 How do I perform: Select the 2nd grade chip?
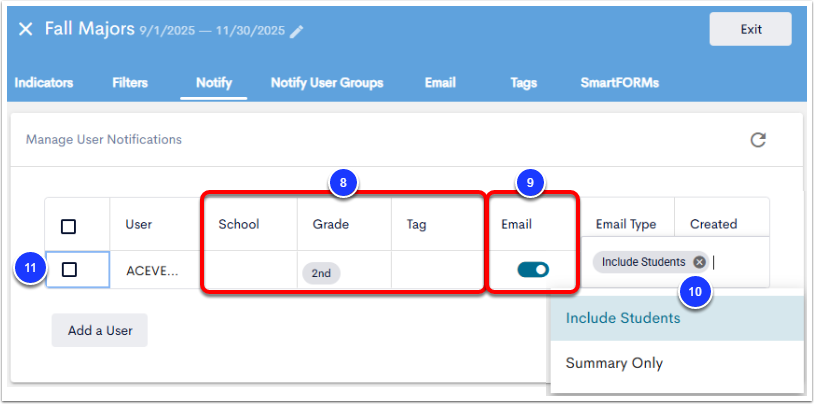coord(321,273)
